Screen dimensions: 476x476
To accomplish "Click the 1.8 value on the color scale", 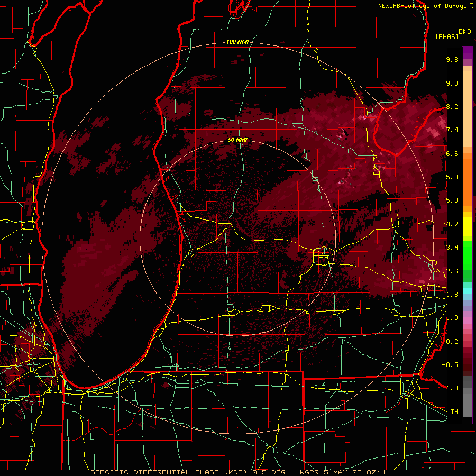I will 452,295.
